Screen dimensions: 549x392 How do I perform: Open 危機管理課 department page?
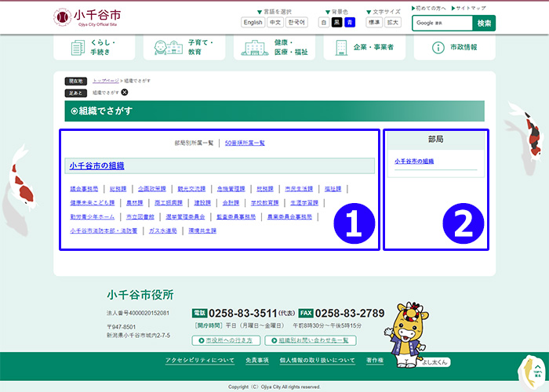pos(231,189)
